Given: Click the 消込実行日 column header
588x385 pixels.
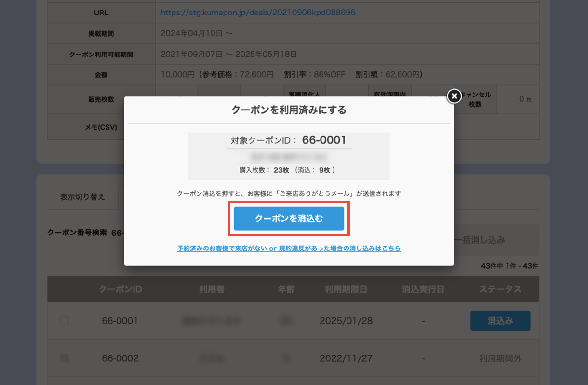Looking at the screenshot, I should coord(423,289).
